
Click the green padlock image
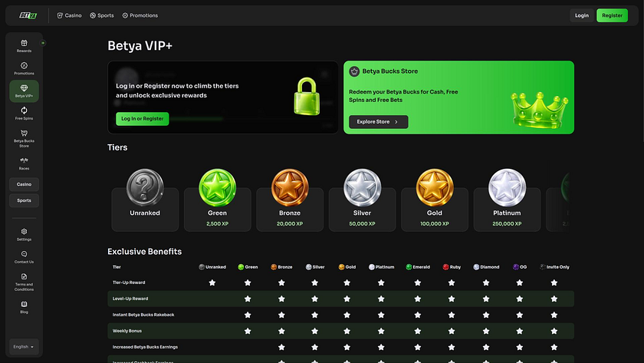click(x=307, y=96)
